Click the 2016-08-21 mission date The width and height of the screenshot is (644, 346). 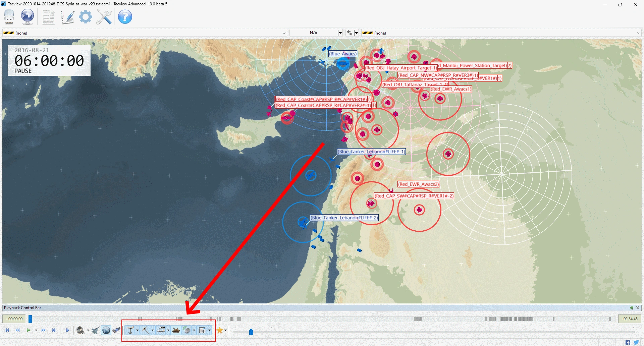[x=32, y=50]
